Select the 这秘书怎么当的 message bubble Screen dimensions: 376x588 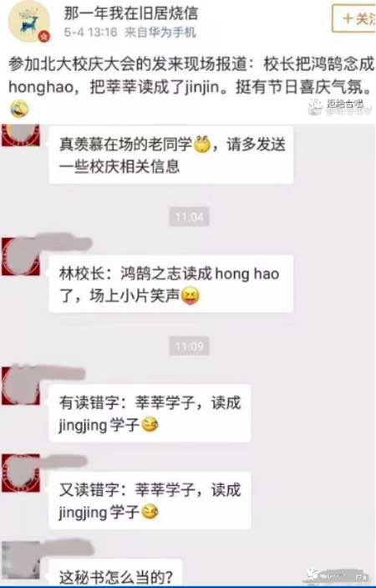coord(115,573)
